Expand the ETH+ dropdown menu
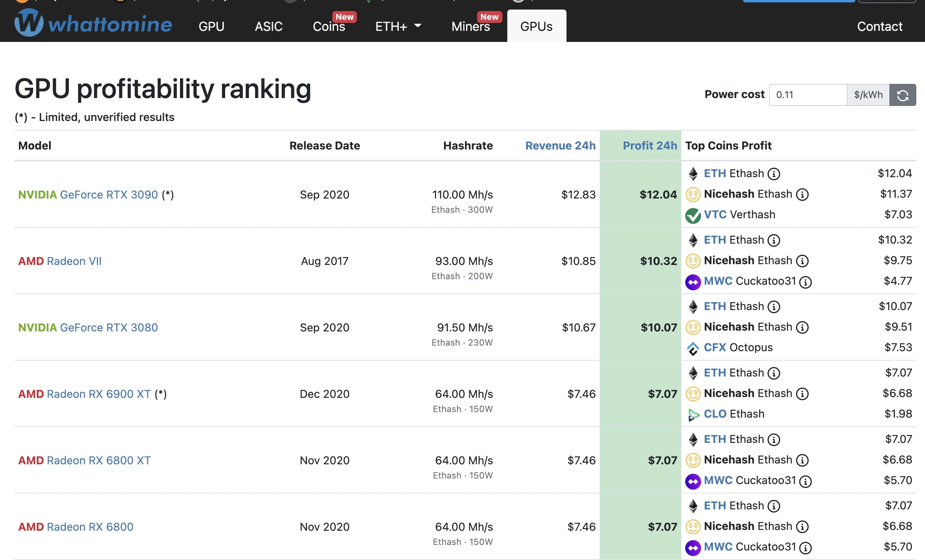Screen dimensions: 925x560 [x=398, y=26]
